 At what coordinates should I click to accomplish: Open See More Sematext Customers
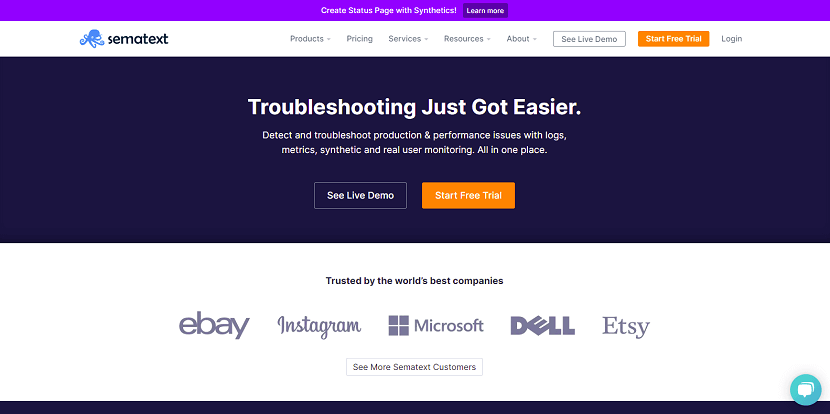coord(414,367)
